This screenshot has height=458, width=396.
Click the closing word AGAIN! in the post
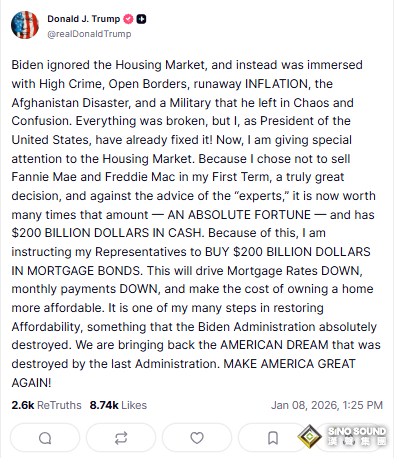(31, 383)
